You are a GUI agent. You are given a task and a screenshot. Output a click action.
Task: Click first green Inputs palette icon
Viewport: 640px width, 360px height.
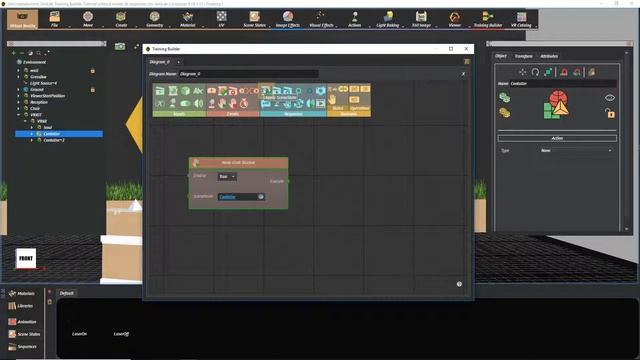pos(160,91)
